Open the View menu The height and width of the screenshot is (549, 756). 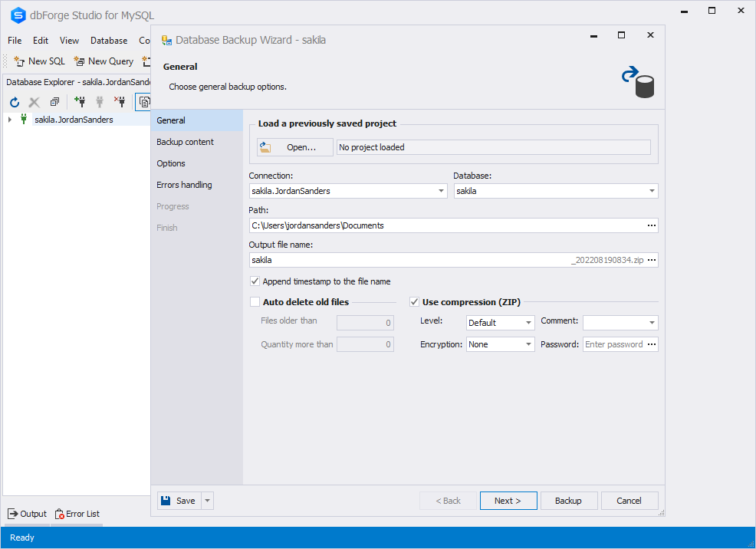pyautogui.click(x=70, y=41)
